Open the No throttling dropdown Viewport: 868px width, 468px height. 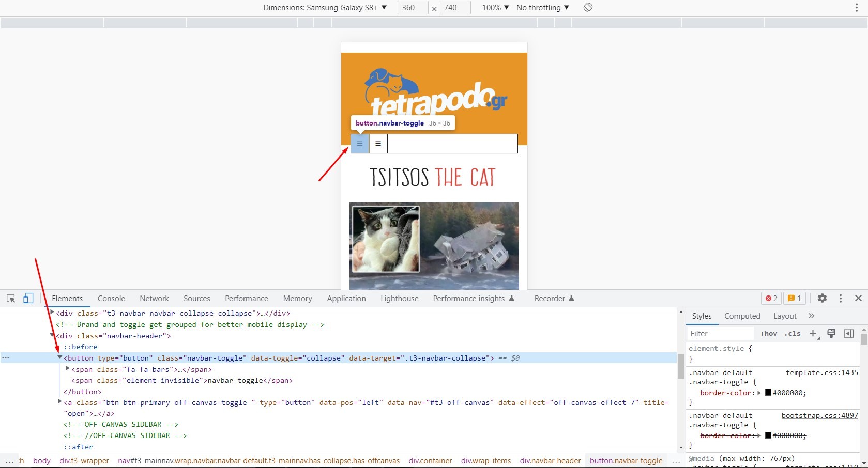542,8
